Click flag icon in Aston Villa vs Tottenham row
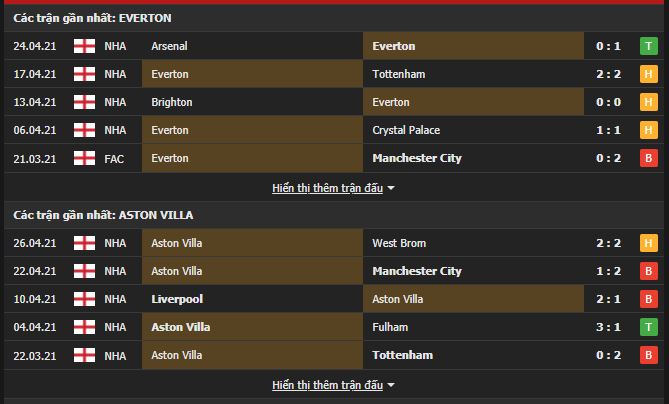The height and width of the screenshot is (404, 669). point(83,355)
